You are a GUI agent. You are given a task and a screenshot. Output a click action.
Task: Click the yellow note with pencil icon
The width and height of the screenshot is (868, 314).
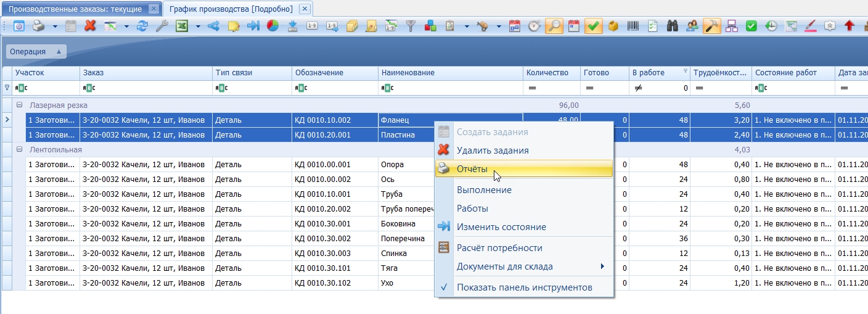234,26
